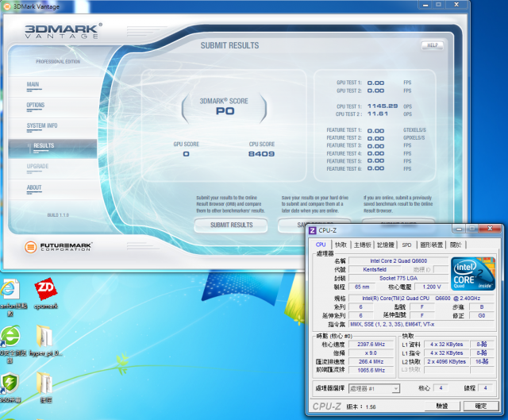Open the hyper_pi folder on desktop
508x420 pixels.
(45, 341)
